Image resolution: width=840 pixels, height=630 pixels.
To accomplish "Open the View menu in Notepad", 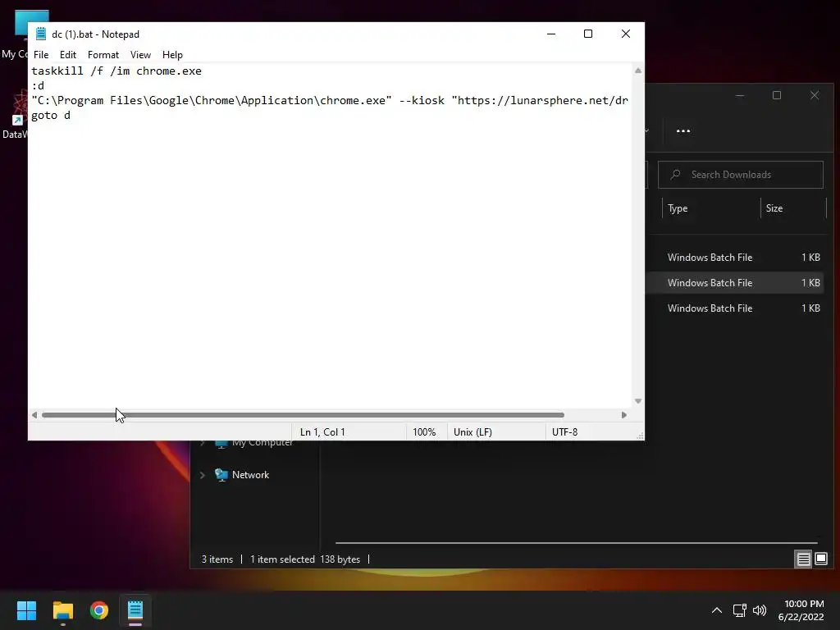I will coord(140,55).
